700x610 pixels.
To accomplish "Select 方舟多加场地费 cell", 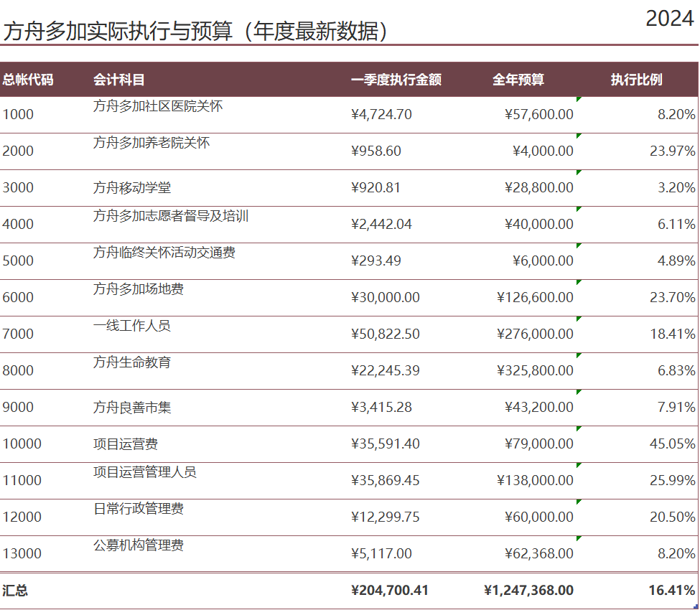I will [x=139, y=289].
